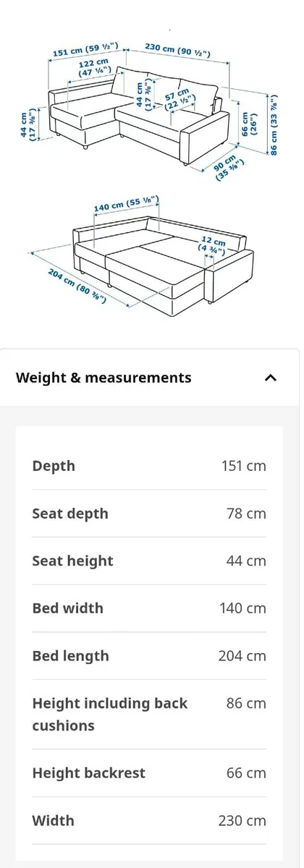Select the Bed width row
This screenshot has height=868, width=304.
click(149, 608)
